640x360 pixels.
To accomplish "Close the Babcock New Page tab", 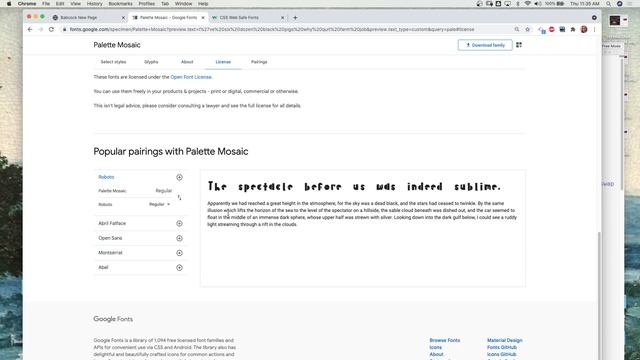I will tap(123, 18).
